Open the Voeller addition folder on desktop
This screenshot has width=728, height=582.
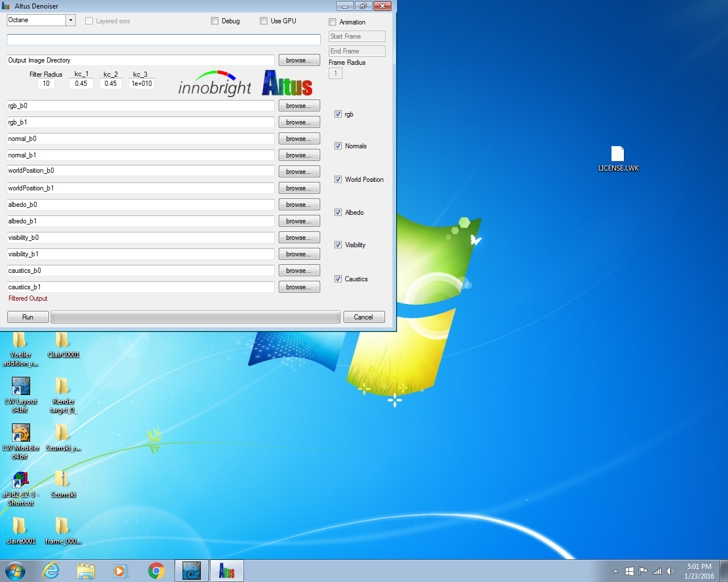[20, 349]
